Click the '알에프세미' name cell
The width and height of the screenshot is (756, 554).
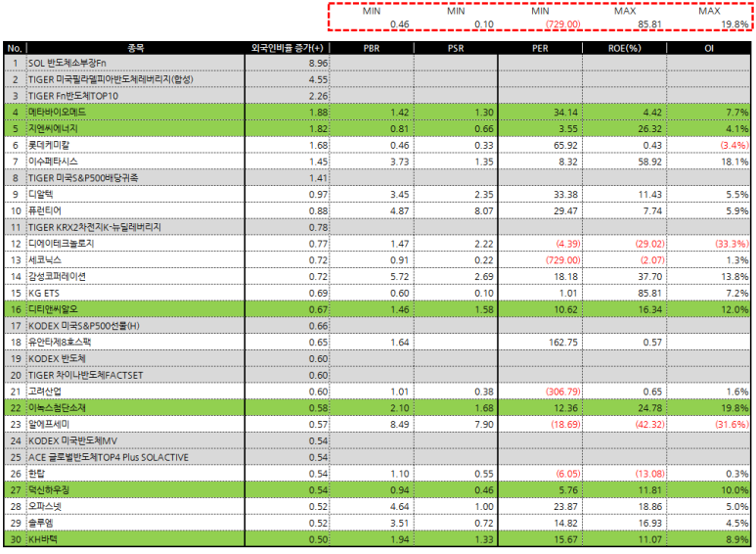(136, 424)
